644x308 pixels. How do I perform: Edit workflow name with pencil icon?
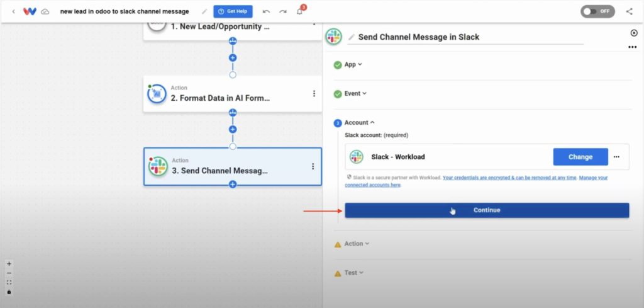click(x=204, y=11)
